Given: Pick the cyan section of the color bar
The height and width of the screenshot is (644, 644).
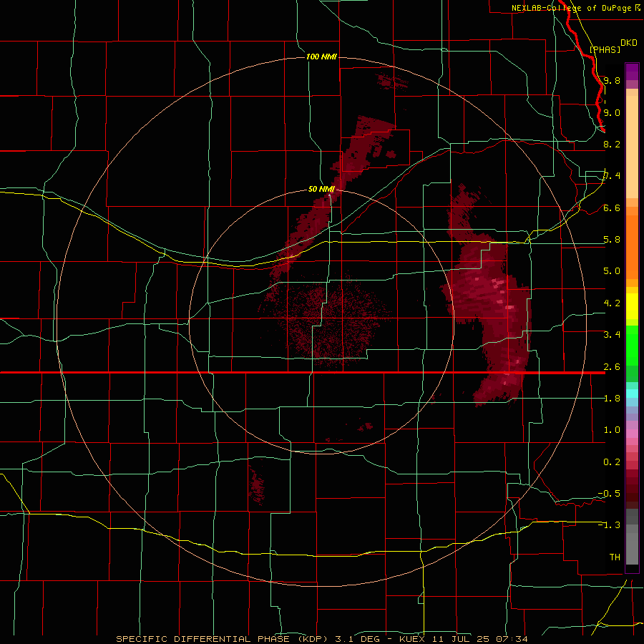Looking at the screenshot, I should click(x=632, y=394).
